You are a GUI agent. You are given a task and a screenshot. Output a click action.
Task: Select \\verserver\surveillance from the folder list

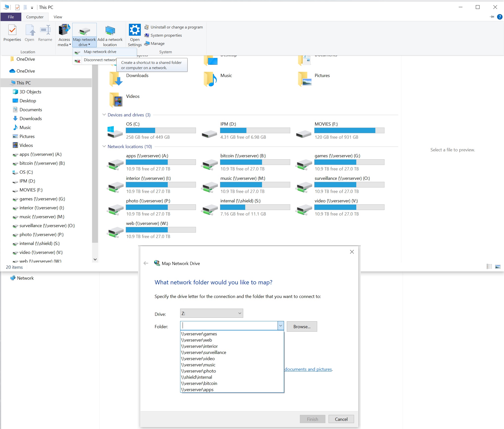[x=203, y=352]
